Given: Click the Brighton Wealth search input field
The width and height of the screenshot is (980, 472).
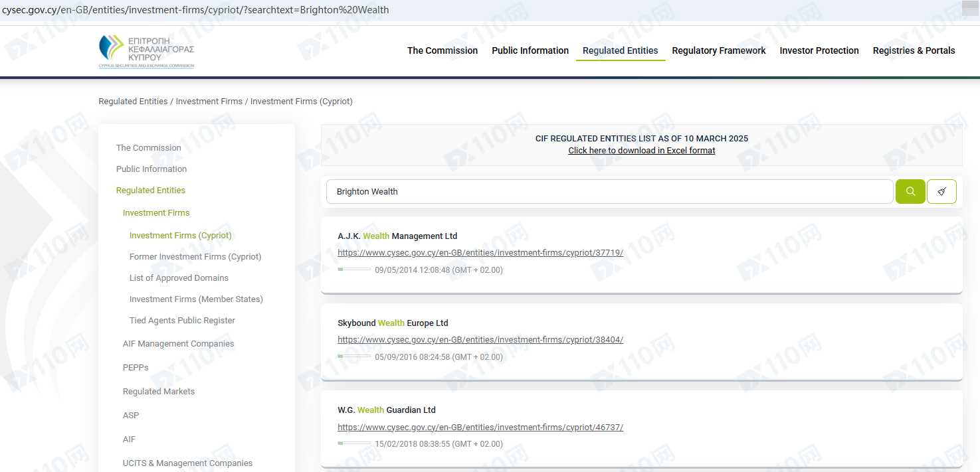Looking at the screenshot, I should tap(609, 191).
